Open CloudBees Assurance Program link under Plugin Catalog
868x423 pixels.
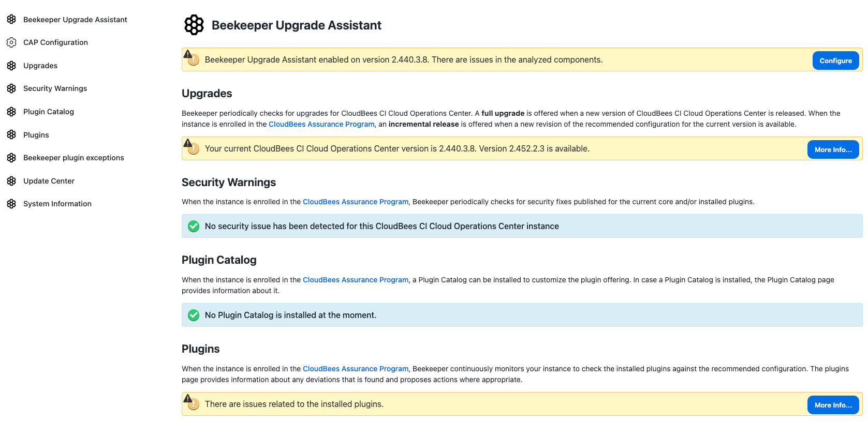point(356,280)
